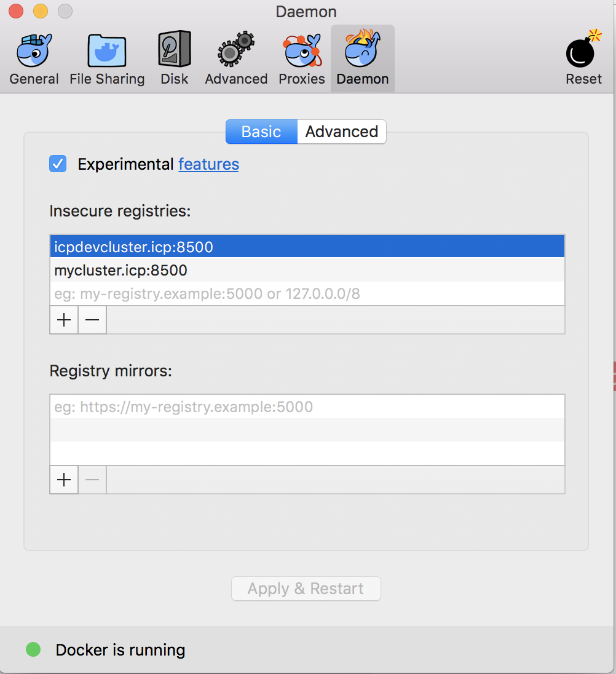Open the Disk preferences pane
Viewport: 616px width, 674px height.
[175, 59]
